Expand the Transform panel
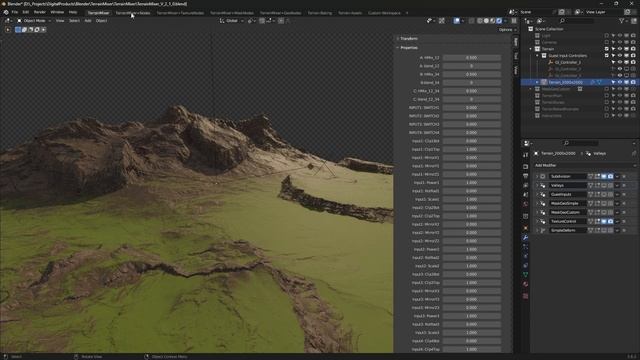The height and width of the screenshot is (360, 640). [x=409, y=38]
